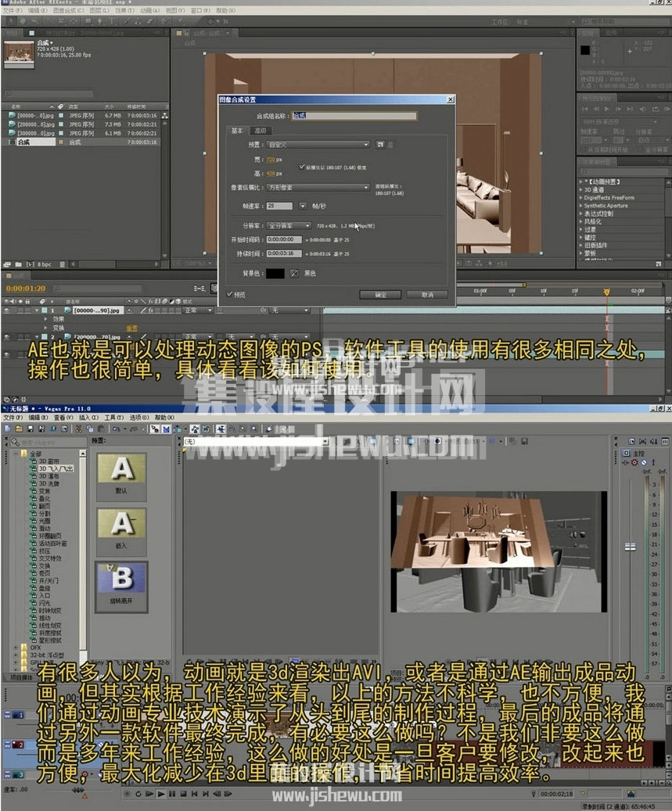Click AE timeline current time 0:00:01:20
Screen dimensions: 672x811
pyautogui.click(x=26, y=288)
